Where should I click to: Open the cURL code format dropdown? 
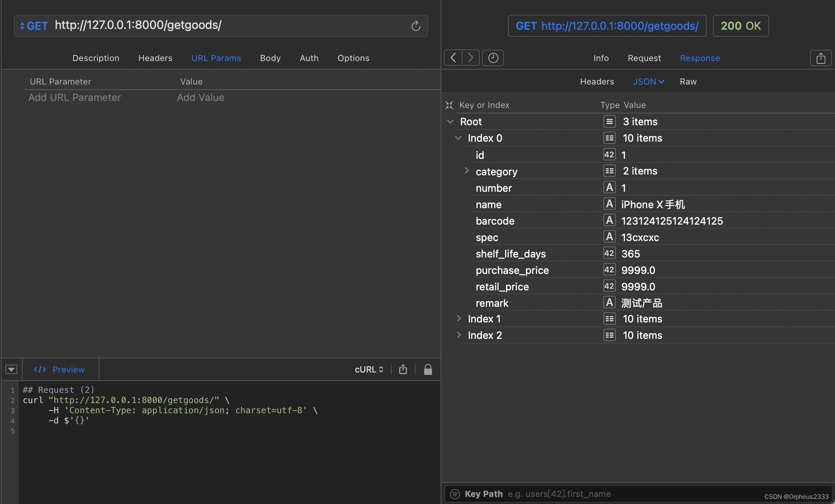369,369
